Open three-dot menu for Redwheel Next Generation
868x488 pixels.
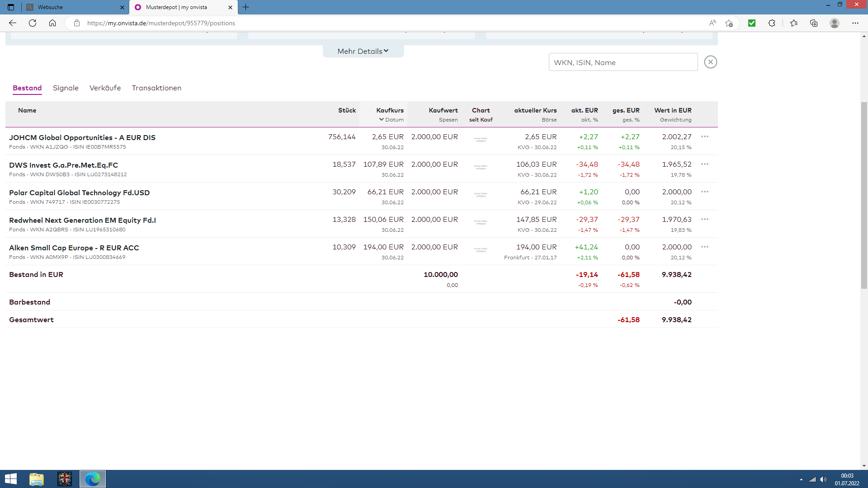(704, 219)
